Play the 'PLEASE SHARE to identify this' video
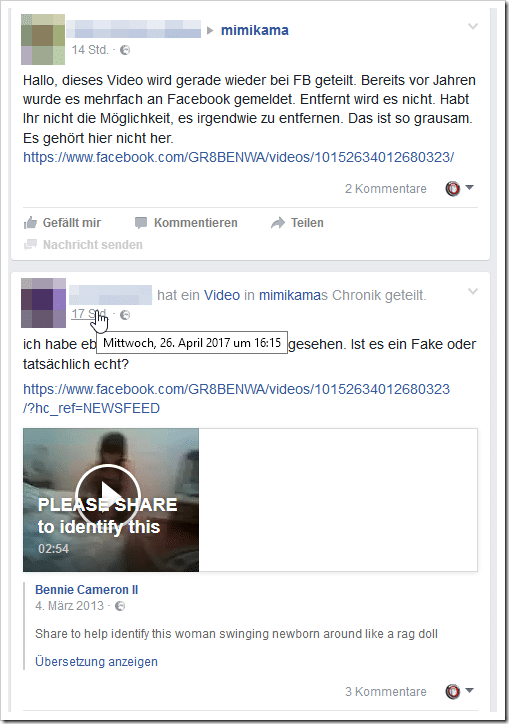 [x=108, y=497]
